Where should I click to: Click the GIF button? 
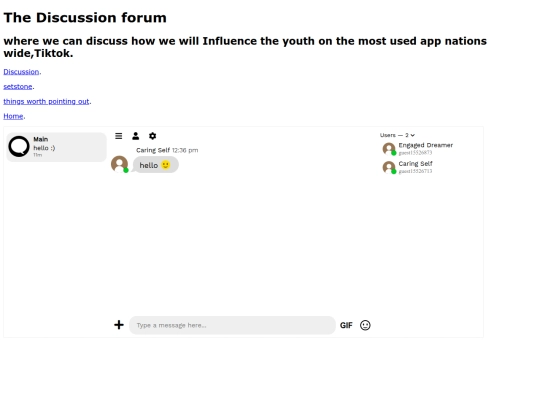pos(346,325)
